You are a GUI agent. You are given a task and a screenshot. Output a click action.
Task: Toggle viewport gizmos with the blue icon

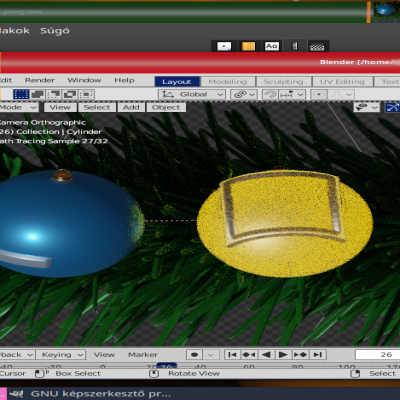click(x=392, y=107)
